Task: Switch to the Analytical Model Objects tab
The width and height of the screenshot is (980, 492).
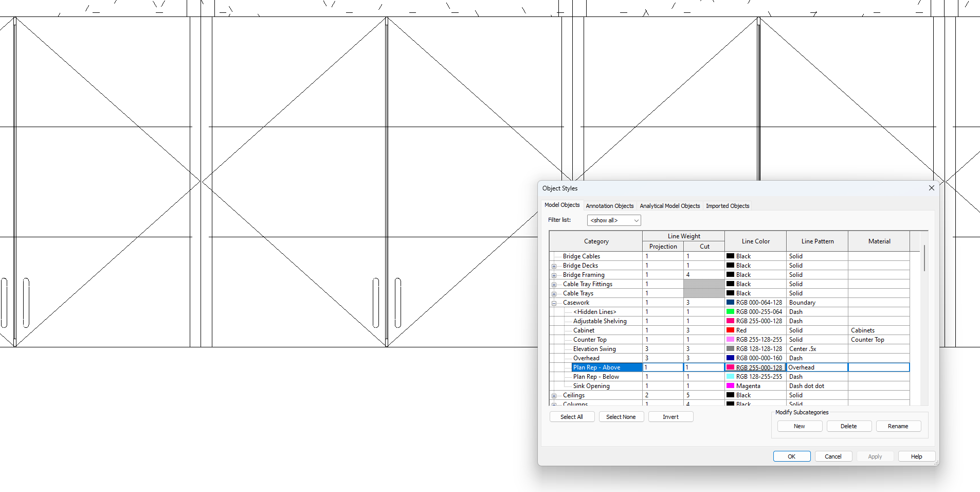Action: pyautogui.click(x=669, y=205)
